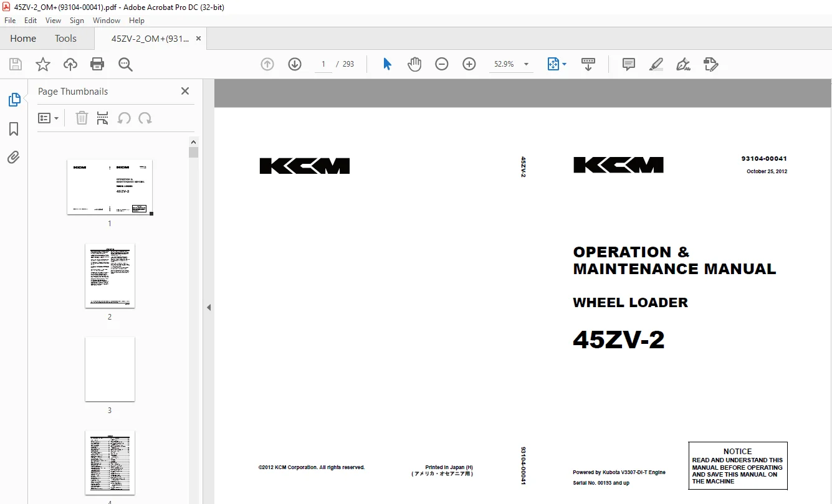Click the stamp tool icon
This screenshot has width=832, height=504.
pos(711,64)
